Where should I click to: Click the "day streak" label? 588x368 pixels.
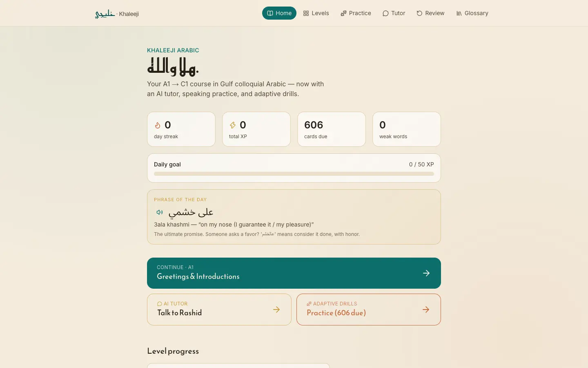tap(166, 137)
